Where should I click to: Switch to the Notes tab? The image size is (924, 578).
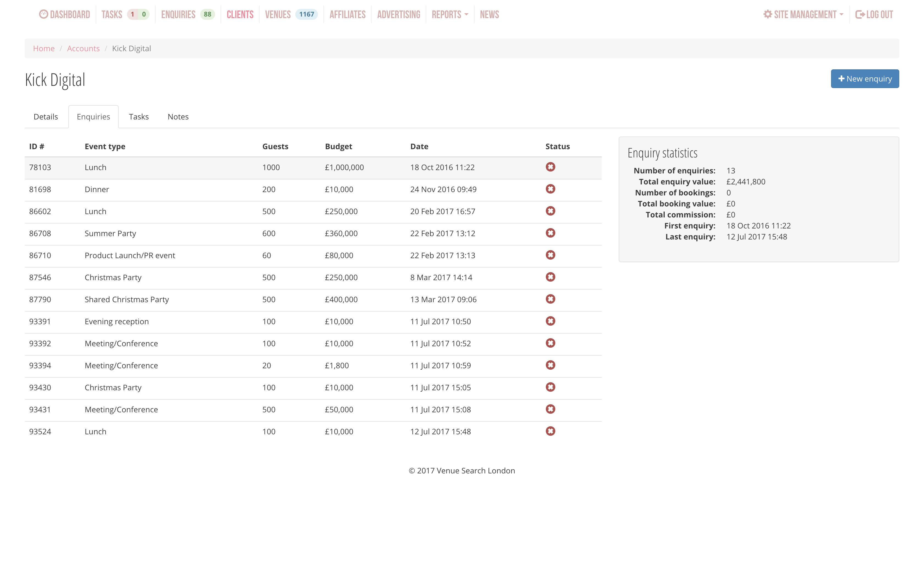click(x=178, y=117)
